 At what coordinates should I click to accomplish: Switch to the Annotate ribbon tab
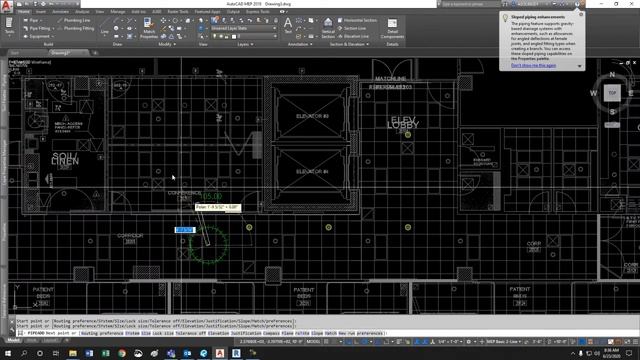[60, 12]
